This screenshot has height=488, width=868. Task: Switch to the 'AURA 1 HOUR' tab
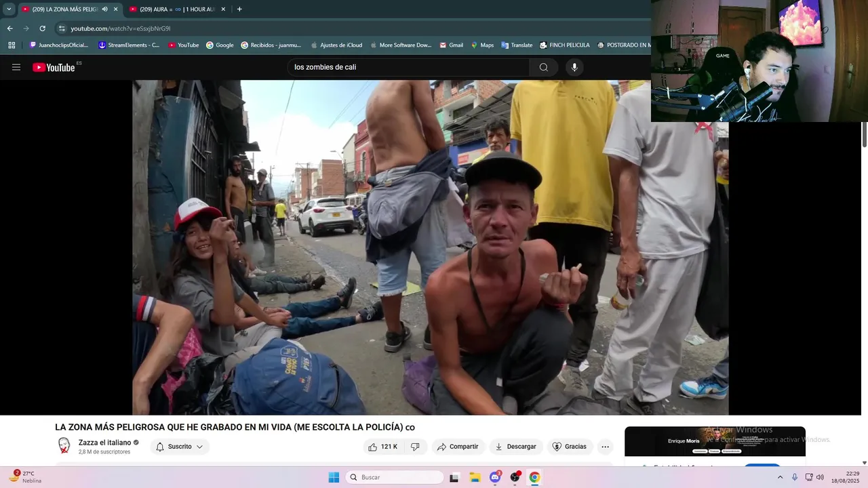coord(173,9)
